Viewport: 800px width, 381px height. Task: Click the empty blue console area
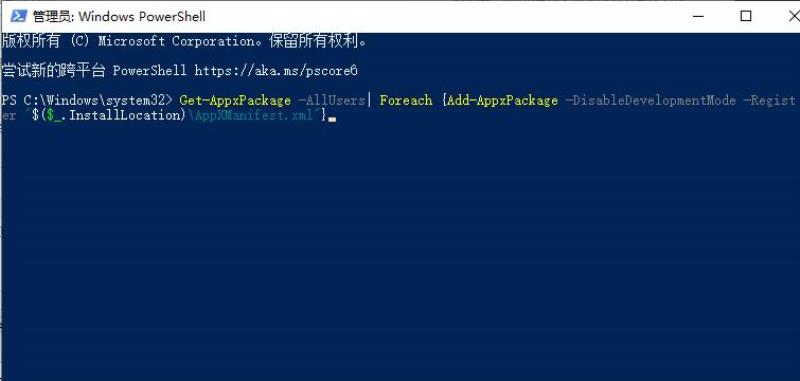click(x=400, y=250)
